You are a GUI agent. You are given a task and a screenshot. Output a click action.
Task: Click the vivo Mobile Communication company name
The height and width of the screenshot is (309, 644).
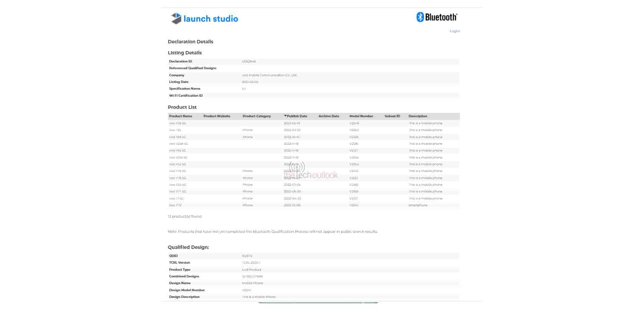(x=269, y=75)
